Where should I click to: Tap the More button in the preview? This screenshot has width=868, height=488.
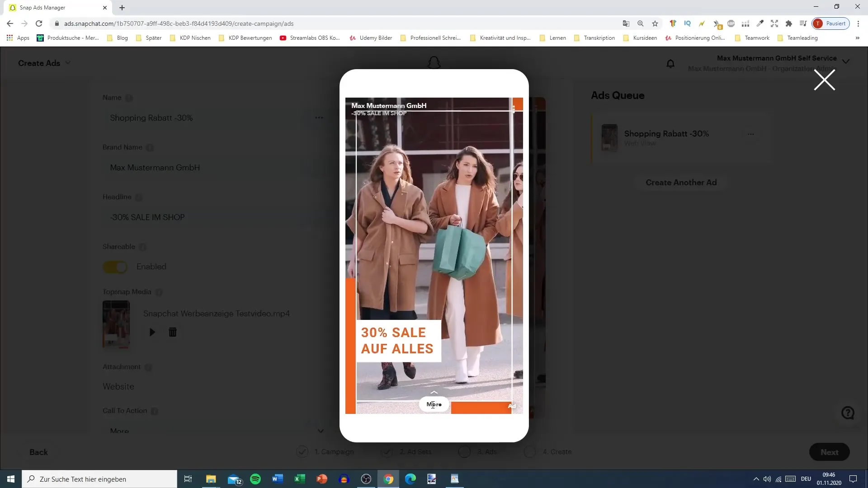(x=434, y=404)
